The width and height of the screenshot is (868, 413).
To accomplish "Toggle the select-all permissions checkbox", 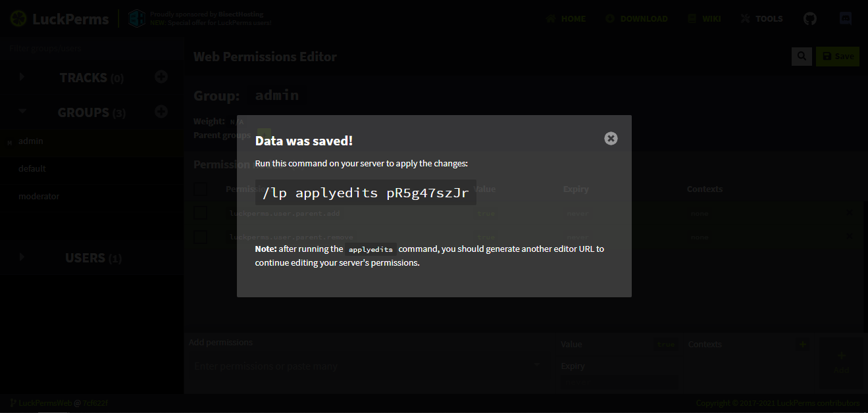I will tap(201, 189).
